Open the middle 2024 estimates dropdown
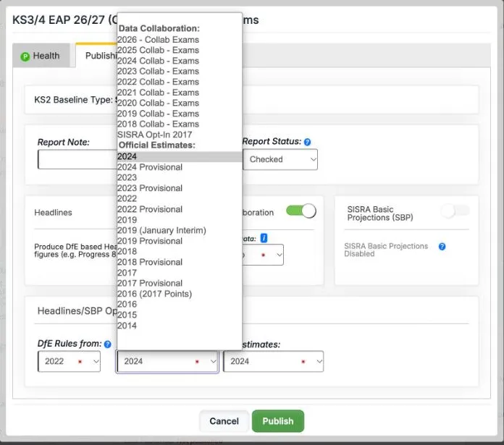This screenshot has height=445, width=504. [x=167, y=362]
